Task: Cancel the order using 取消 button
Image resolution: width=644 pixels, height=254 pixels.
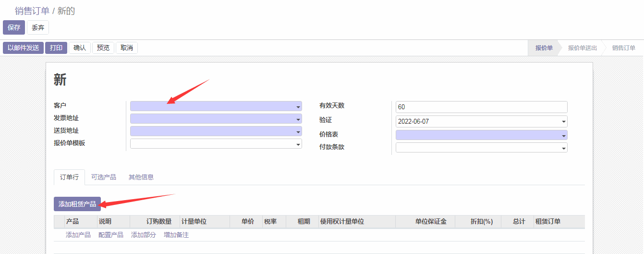Action: [127, 48]
